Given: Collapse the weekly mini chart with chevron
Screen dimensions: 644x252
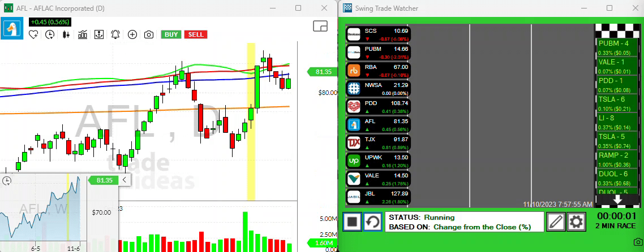Looking at the screenshot, I should tap(124, 180).
